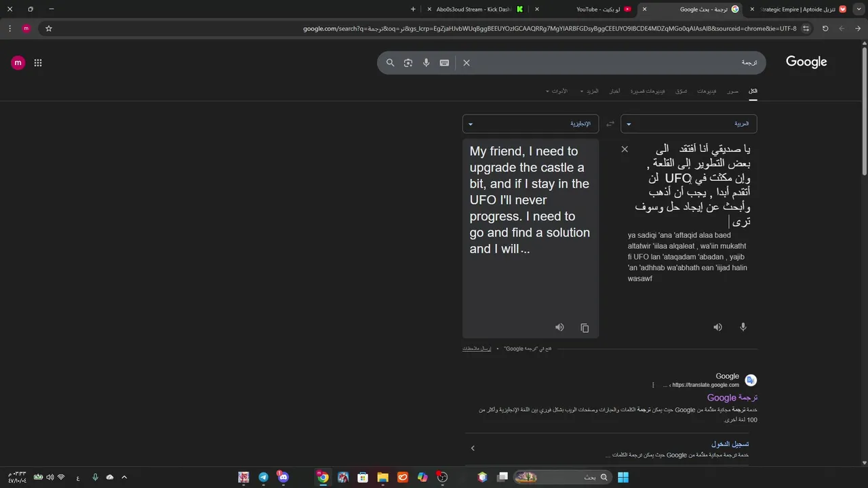Viewport: 868px width, 488px height.
Task: Open a new browser tab
Action: [413, 9]
